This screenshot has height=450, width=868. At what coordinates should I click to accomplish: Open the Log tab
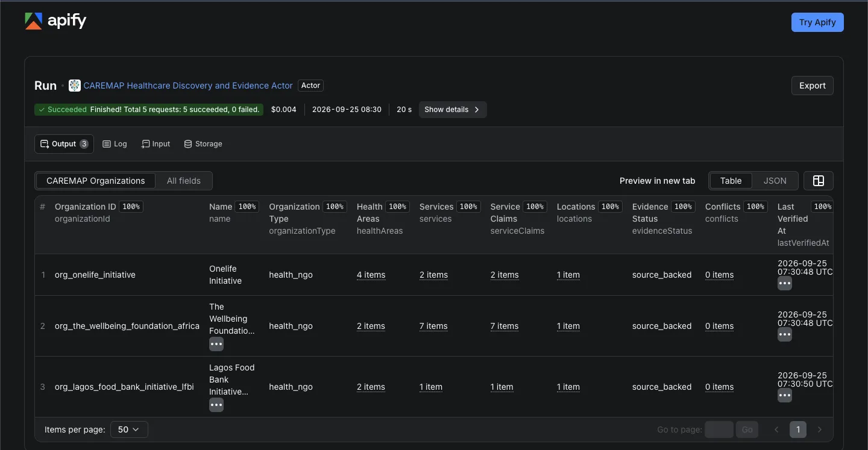pyautogui.click(x=115, y=144)
